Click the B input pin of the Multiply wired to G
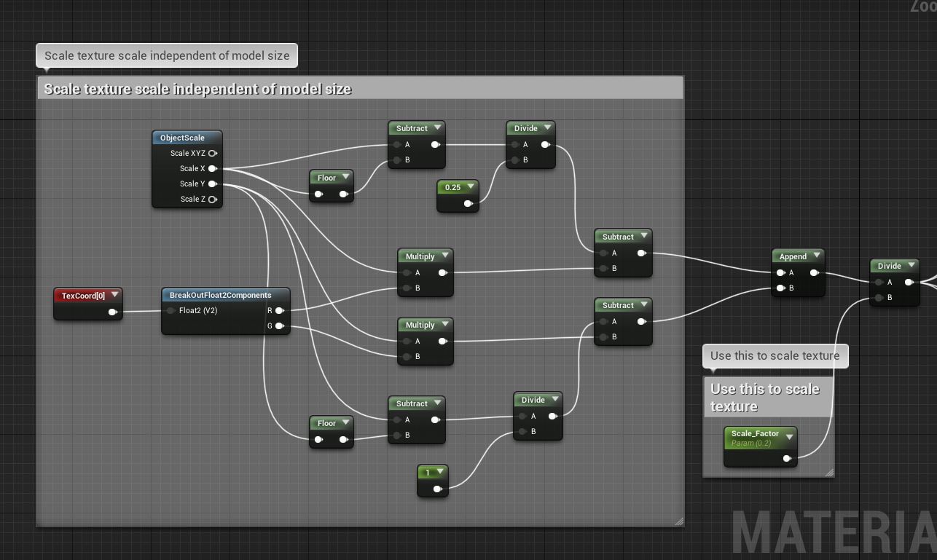 point(407,357)
